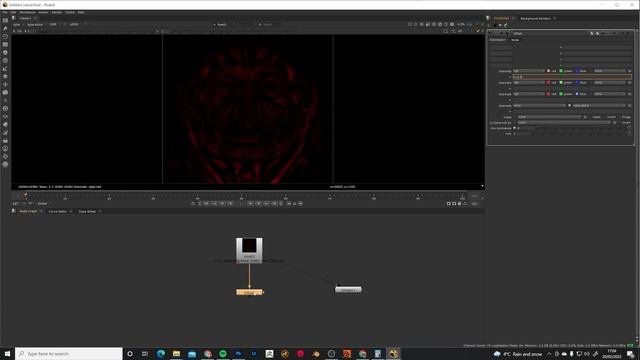Screen dimensions: 640x360
Task: Open the rgba.alpha dropdown in Viewer toolbar
Action: click(37, 24)
